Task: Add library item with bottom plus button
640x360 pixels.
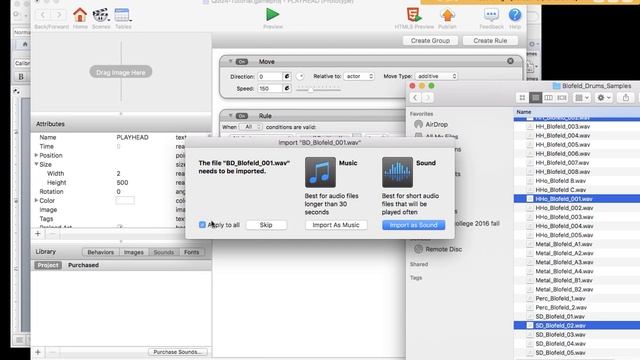Action: (x=38, y=352)
